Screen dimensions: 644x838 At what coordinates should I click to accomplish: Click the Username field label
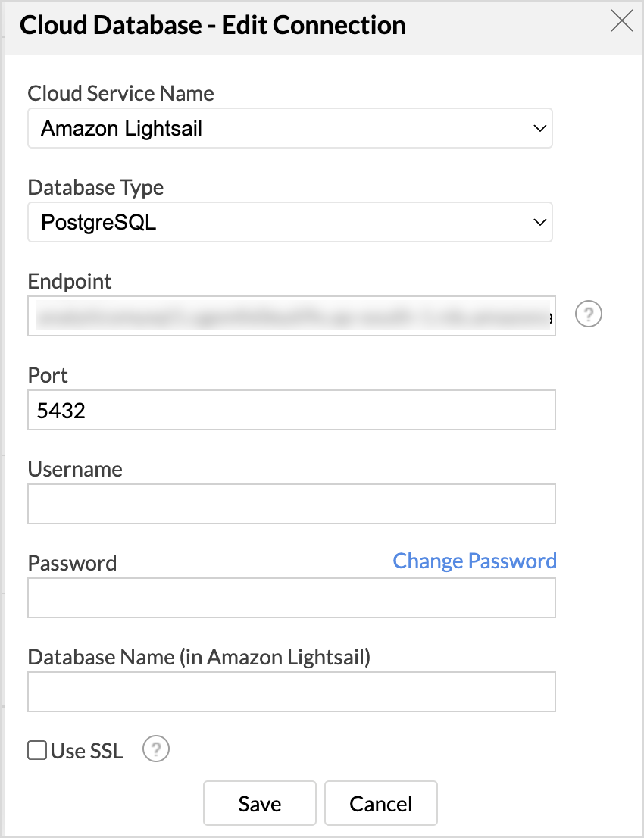pyautogui.click(x=75, y=469)
